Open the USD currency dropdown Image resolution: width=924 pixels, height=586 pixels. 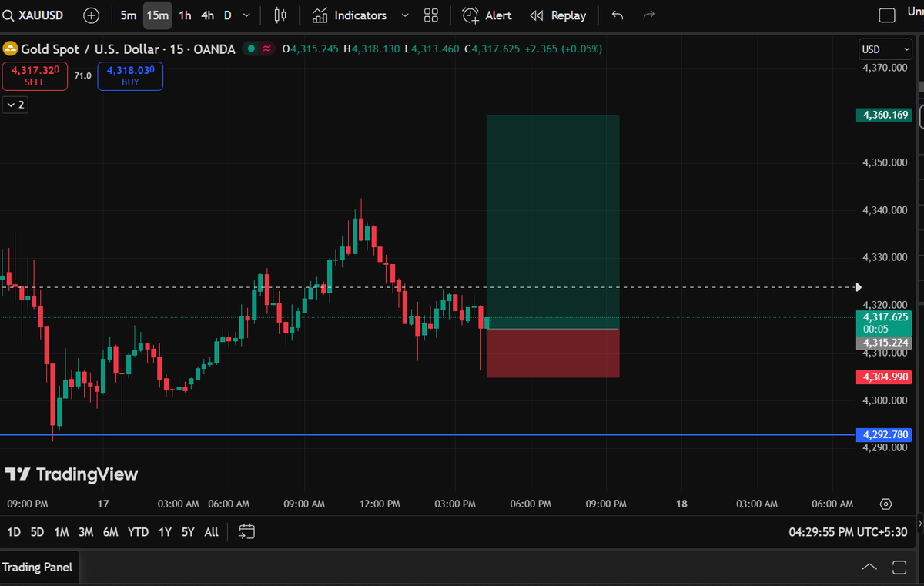click(886, 49)
